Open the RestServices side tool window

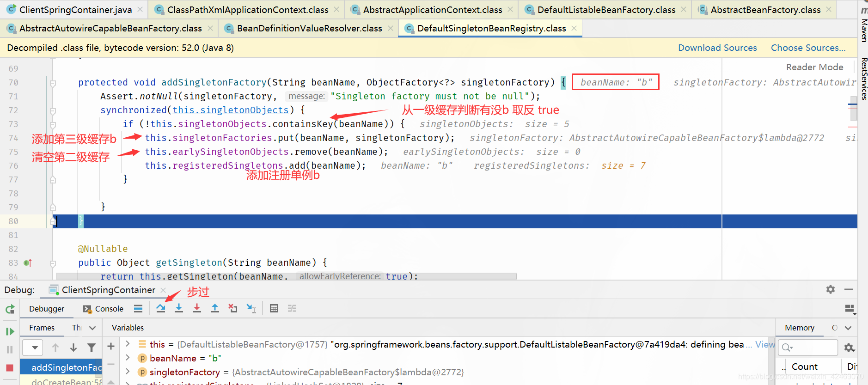(x=863, y=79)
